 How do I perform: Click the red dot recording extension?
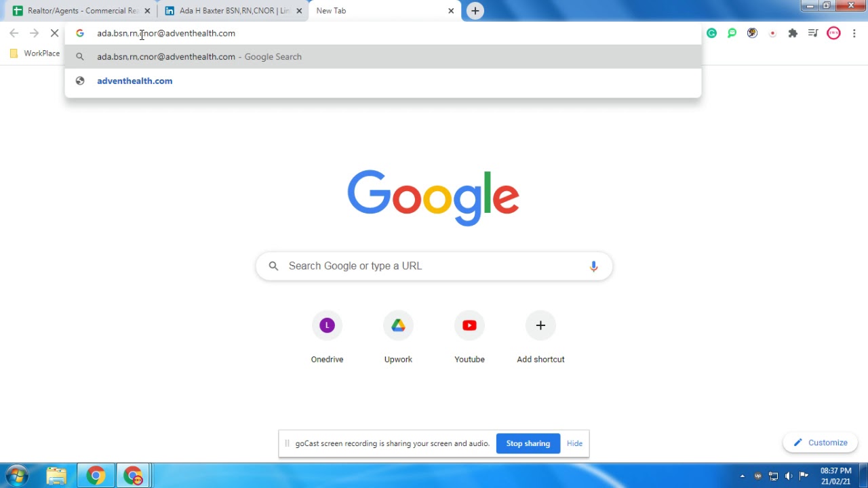[772, 33]
